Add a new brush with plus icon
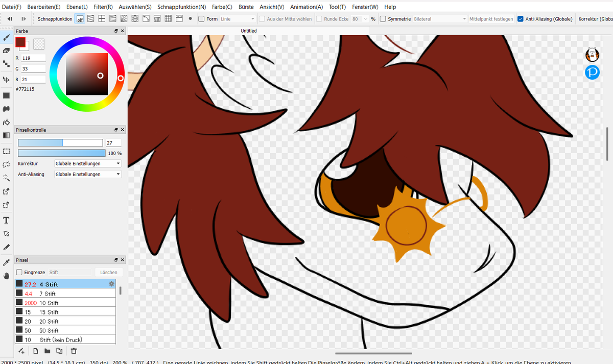 [x=21, y=351]
